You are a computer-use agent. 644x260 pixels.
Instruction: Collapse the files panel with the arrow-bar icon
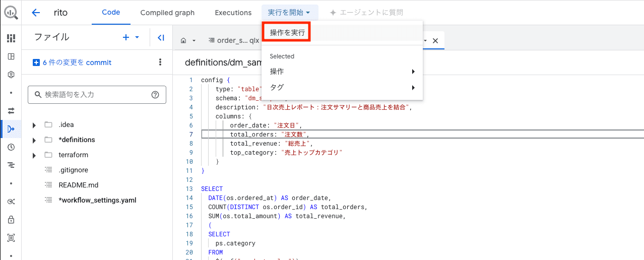[x=161, y=37]
